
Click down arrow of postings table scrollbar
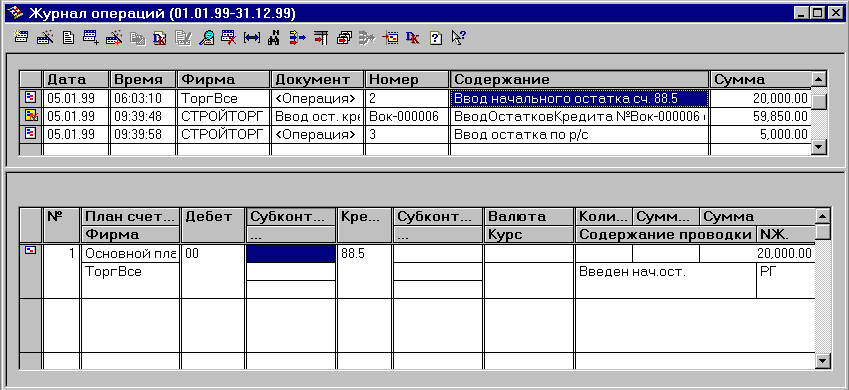(822, 360)
